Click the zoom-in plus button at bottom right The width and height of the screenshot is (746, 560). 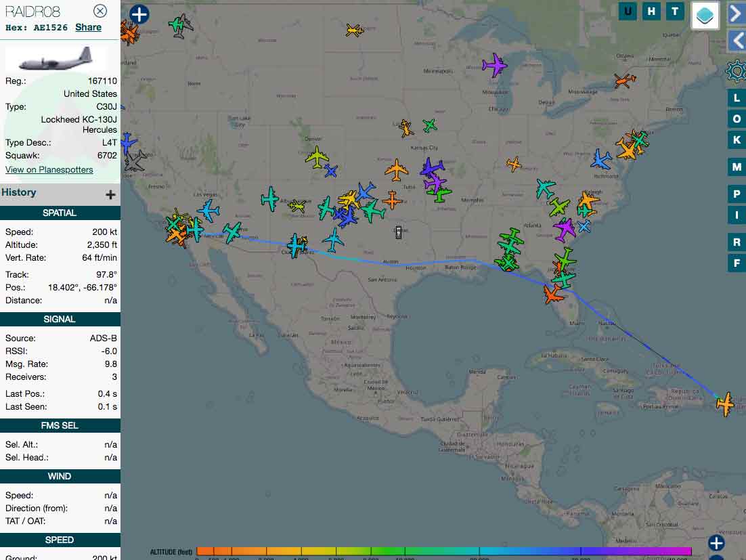coord(716,543)
